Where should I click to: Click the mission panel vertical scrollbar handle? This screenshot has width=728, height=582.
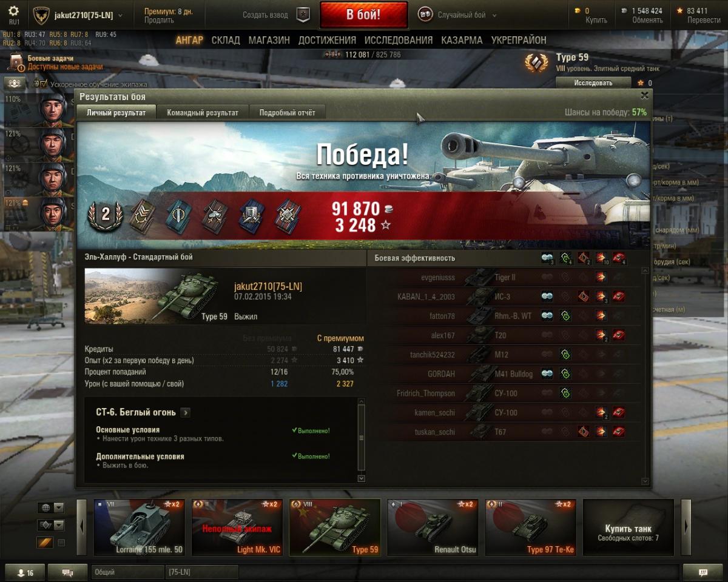pyautogui.click(x=362, y=438)
